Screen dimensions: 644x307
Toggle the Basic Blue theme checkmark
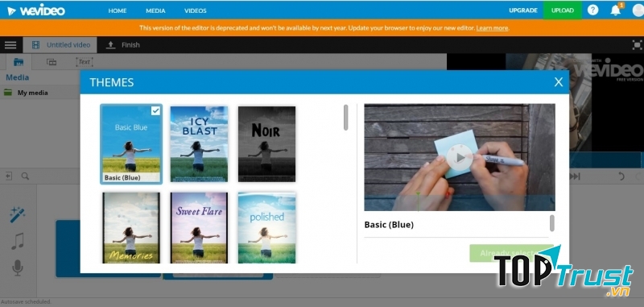[x=155, y=110]
